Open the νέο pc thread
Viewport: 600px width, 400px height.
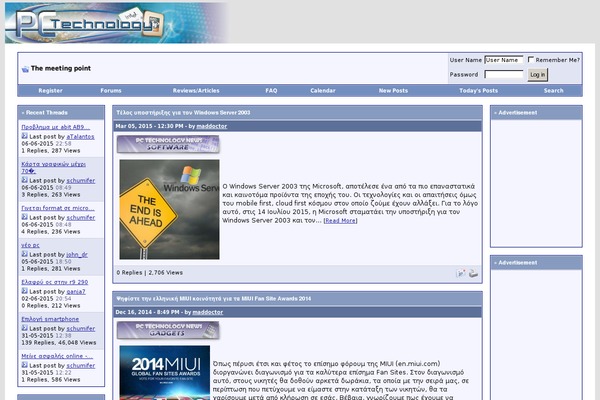pyautogui.click(x=31, y=245)
